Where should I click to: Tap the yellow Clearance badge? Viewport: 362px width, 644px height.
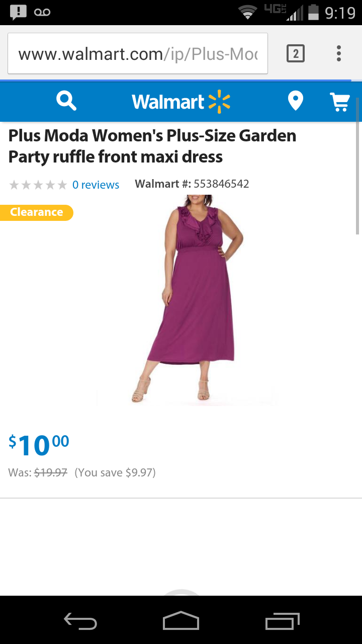[x=36, y=212]
